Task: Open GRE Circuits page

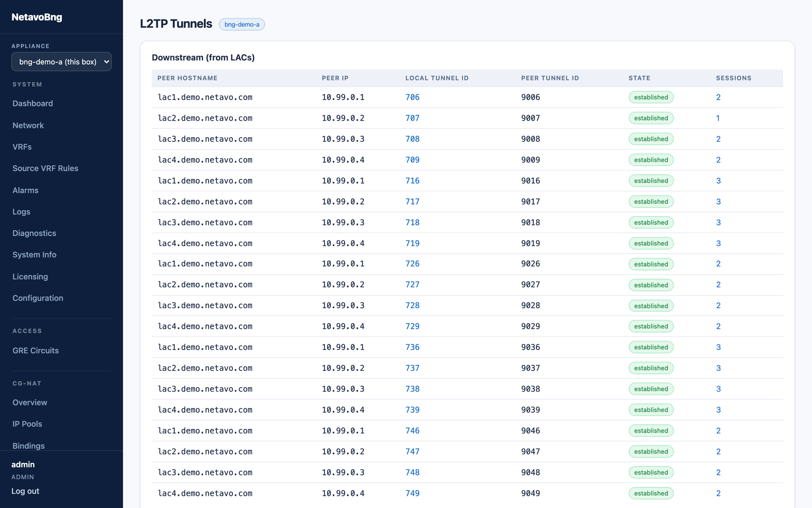Action: (x=36, y=350)
